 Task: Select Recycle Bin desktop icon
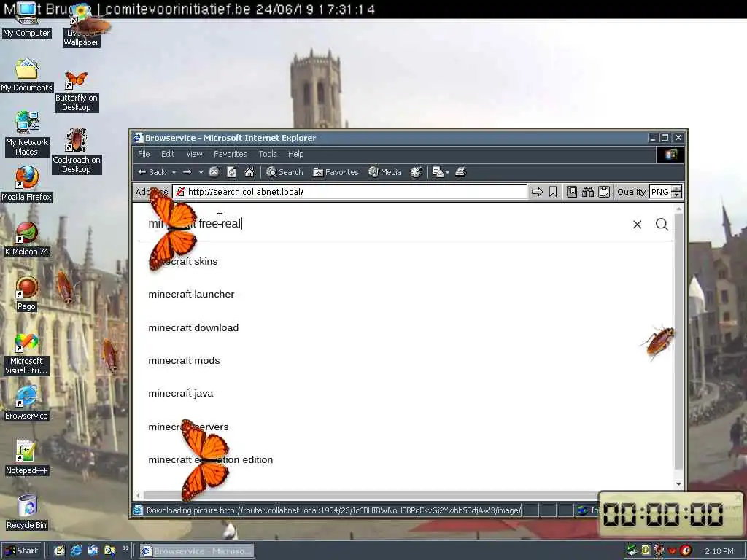27,513
